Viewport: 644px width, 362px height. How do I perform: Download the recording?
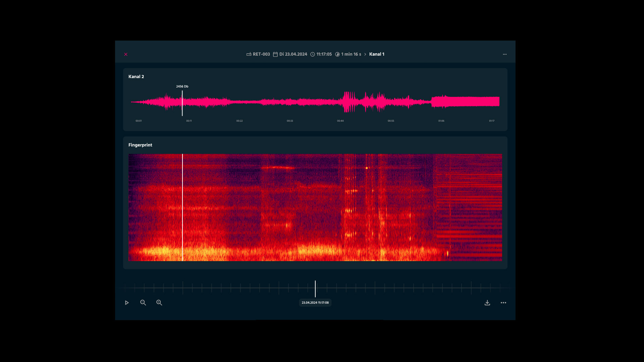pos(487,303)
